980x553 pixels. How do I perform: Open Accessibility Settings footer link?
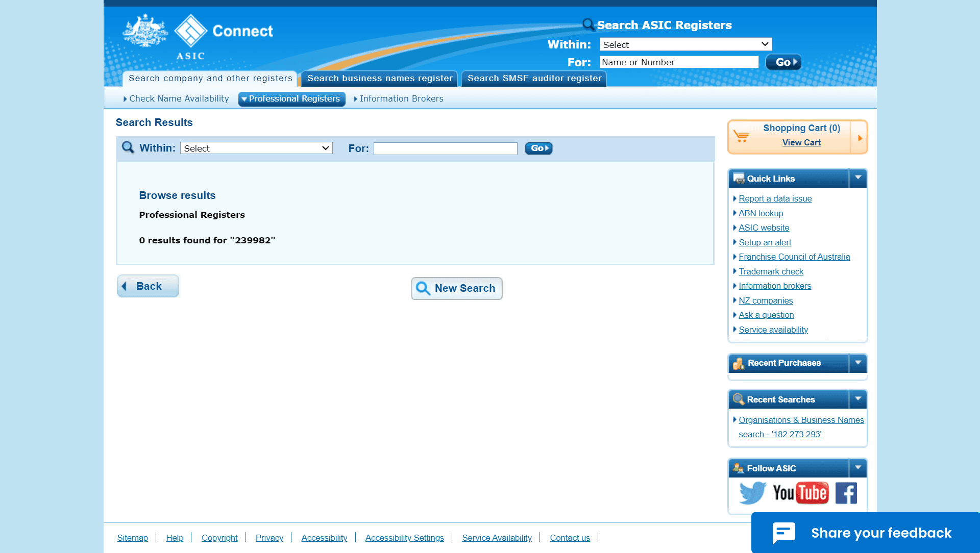pyautogui.click(x=405, y=538)
